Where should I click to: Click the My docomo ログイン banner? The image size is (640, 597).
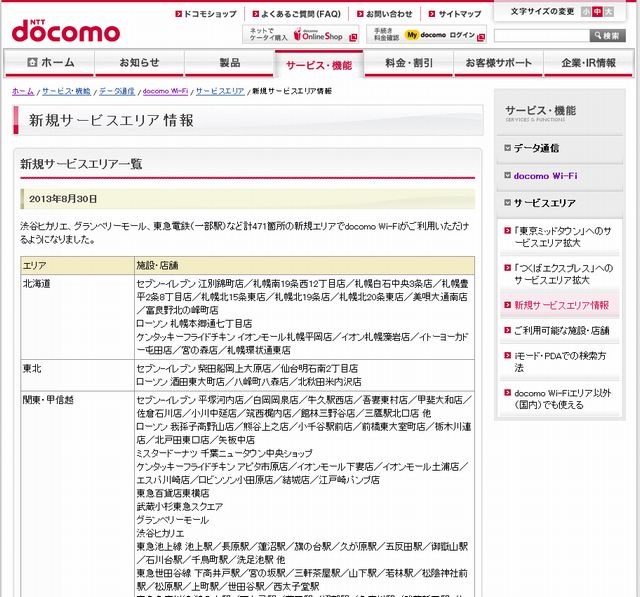[x=426, y=35]
